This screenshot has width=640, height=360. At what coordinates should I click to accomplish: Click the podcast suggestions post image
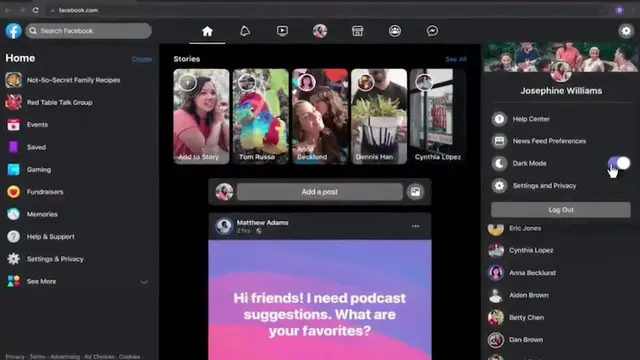(320, 300)
